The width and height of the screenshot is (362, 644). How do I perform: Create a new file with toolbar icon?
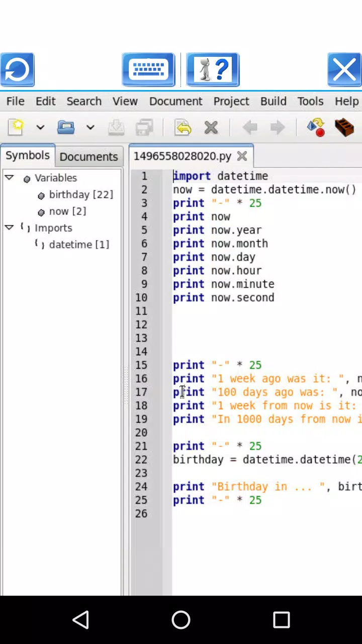[16, 127]
